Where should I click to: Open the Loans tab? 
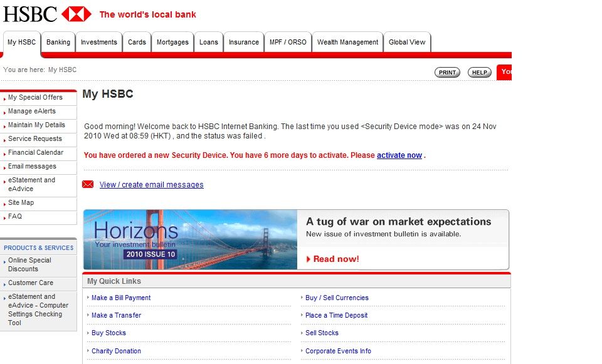(x=209, y=42)
